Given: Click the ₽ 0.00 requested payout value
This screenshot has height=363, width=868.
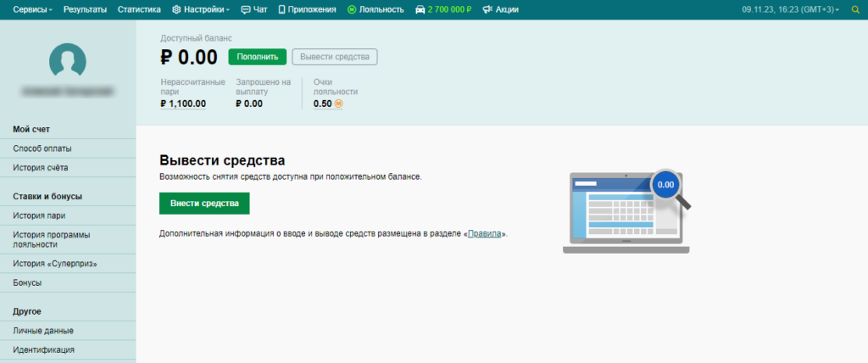Looking at the screenshot, I should (249, 103).
